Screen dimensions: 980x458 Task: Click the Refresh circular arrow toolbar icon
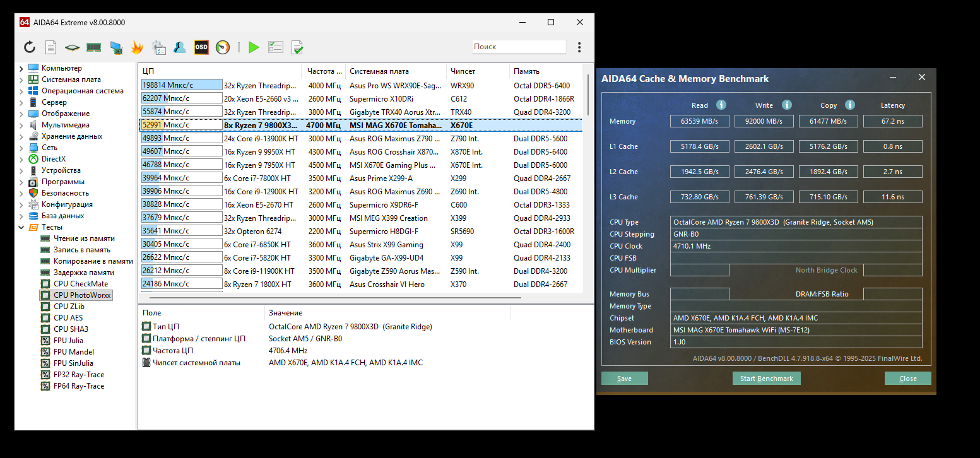30,47
